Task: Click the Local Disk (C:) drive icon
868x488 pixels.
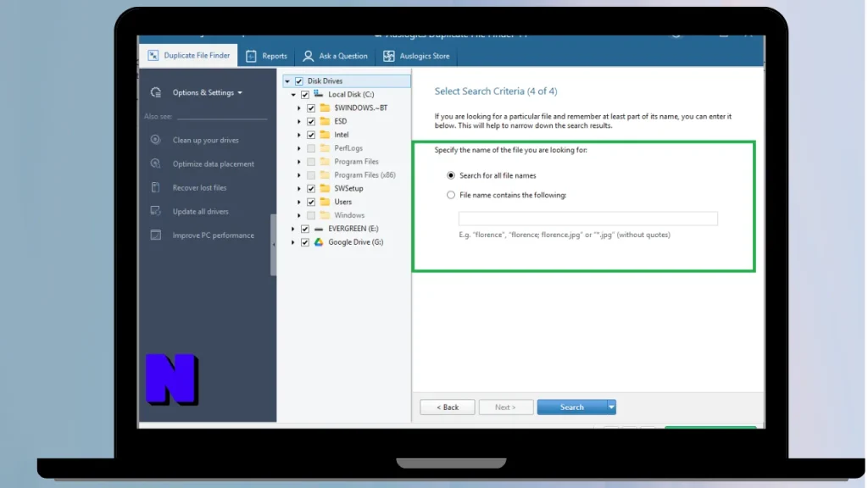Action: click(x=319, y=94)
